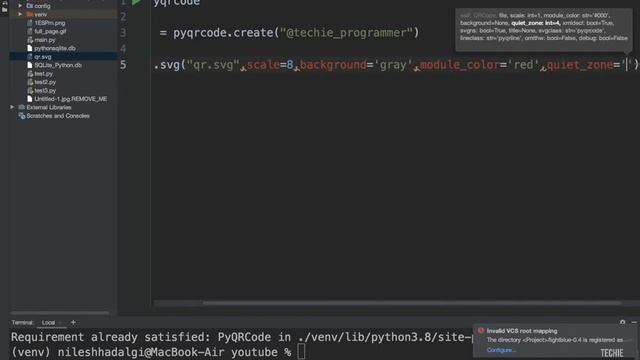Click 'red' module_color value in code
This screenshot has width=640, height=360.
[523, 65]
